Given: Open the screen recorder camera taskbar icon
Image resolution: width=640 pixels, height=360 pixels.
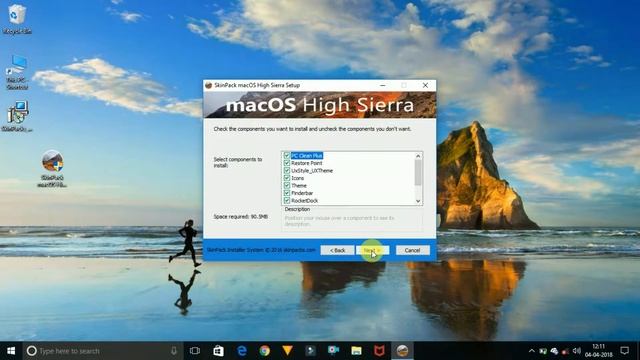Looking at the screenshot, I should (333, 351).
